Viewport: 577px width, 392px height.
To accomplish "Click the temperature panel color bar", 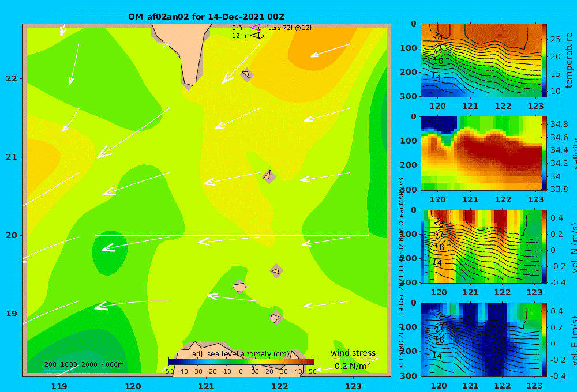I will (544, 61).
